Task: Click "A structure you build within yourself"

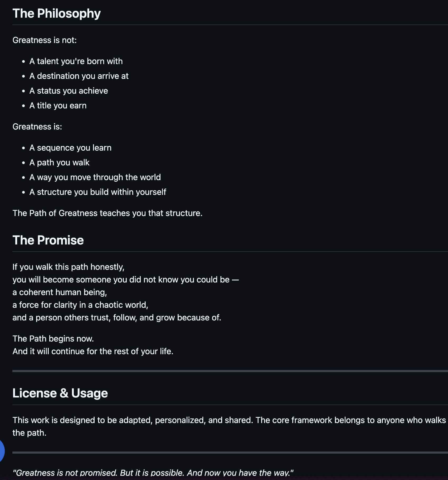Action: tap(98, 192)
